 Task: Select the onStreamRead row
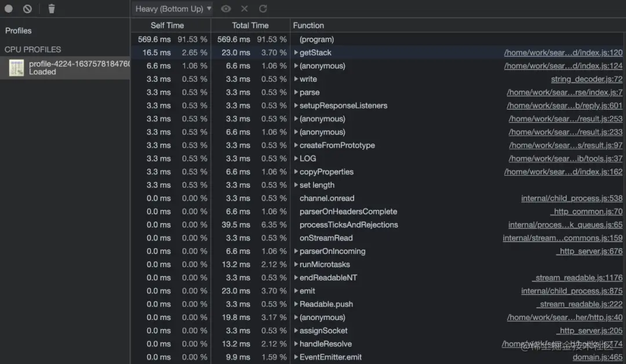pyautogui.click(x=378, y=238)
